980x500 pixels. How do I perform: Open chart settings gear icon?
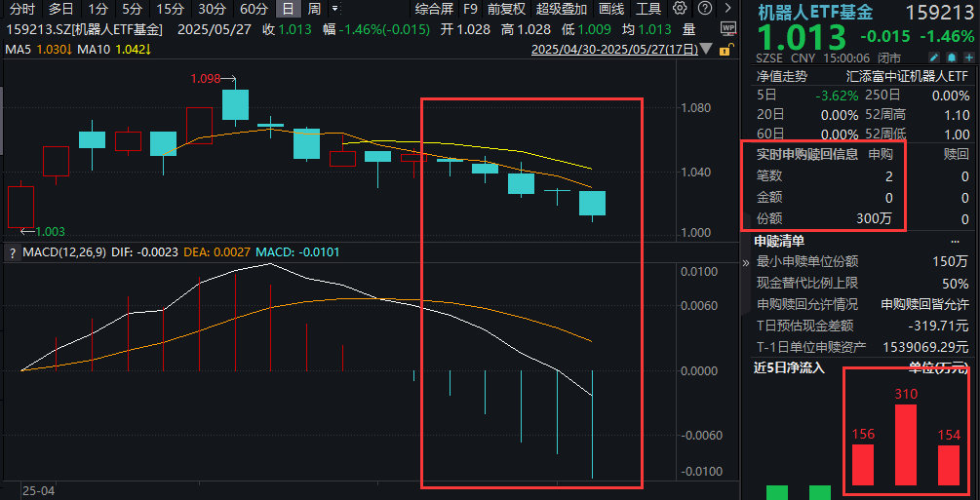(x=680, y=9)
